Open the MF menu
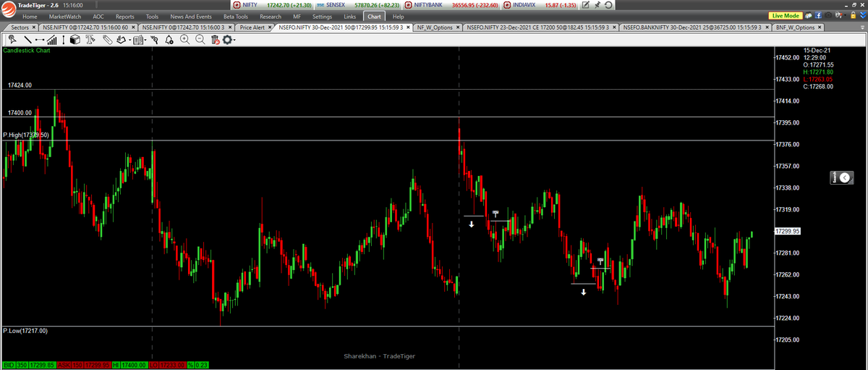Screen dimensions: 868x370 (x=297, y=16)
